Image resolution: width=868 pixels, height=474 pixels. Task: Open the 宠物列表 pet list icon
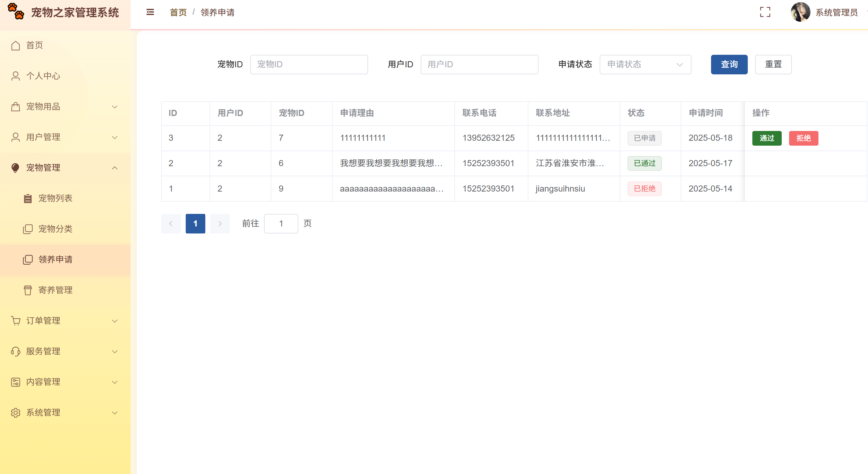[28, 198]
